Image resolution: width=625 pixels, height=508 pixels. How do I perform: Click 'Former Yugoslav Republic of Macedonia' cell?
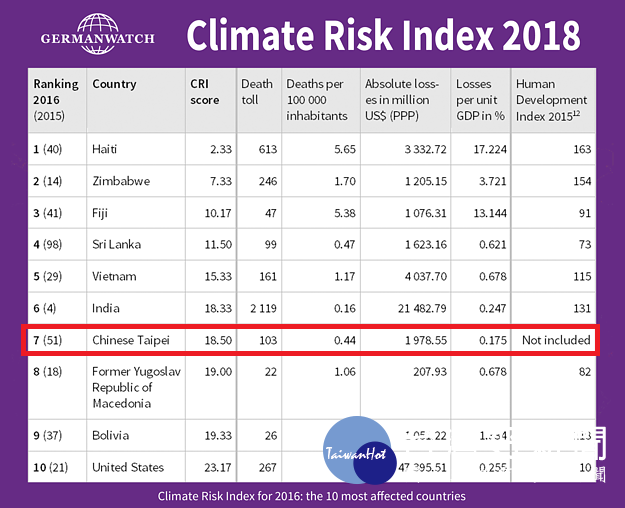pos(136,388)
